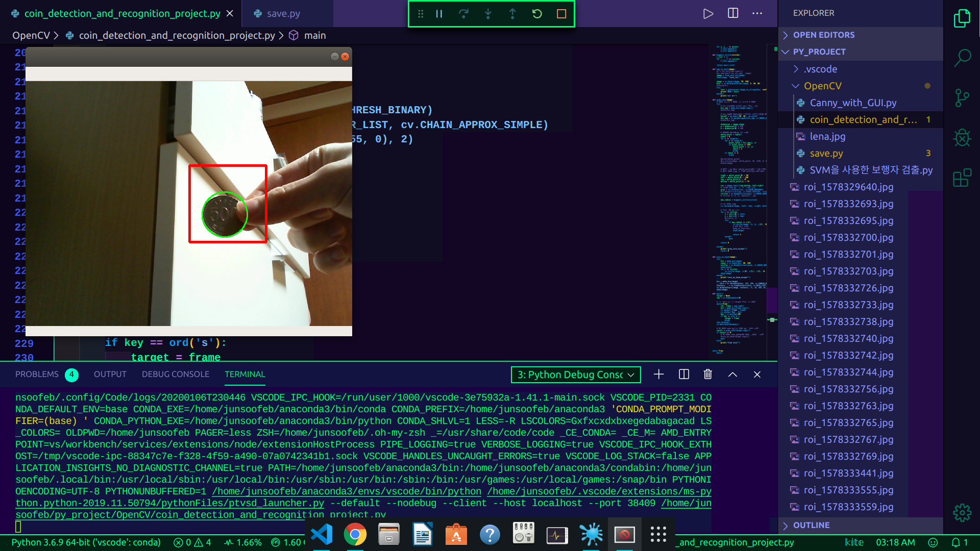Screen dimensions: 980x551
Task: Select roi_1578333441.jpg in the explorer
Action: click(x=849, y=473)
